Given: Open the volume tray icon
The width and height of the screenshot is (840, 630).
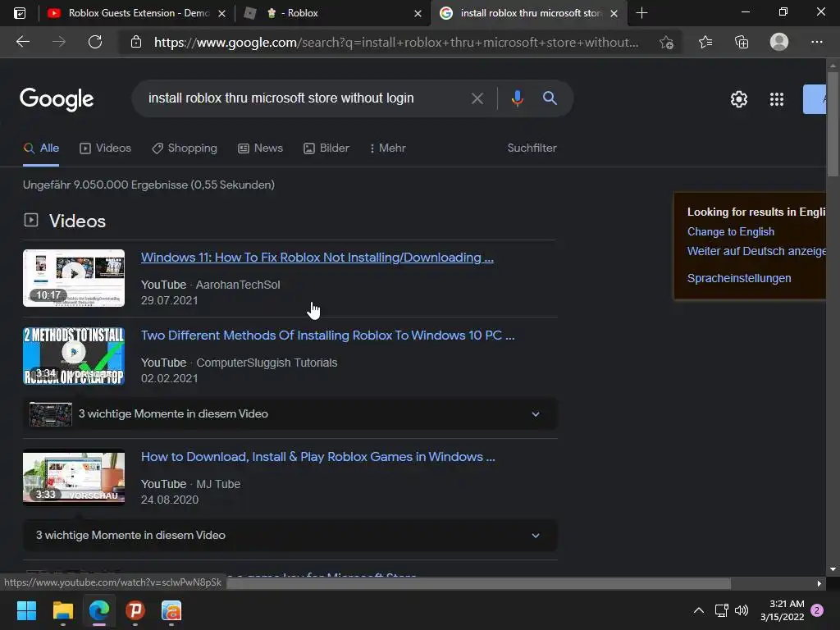Looking at the screenshot, I should tap(742, 610).
